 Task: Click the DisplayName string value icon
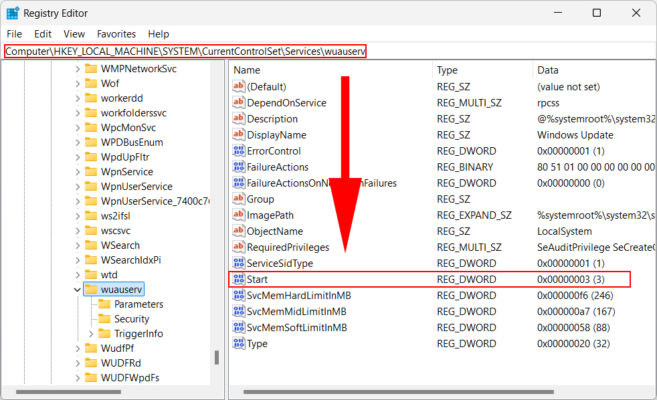click(238, 134)
